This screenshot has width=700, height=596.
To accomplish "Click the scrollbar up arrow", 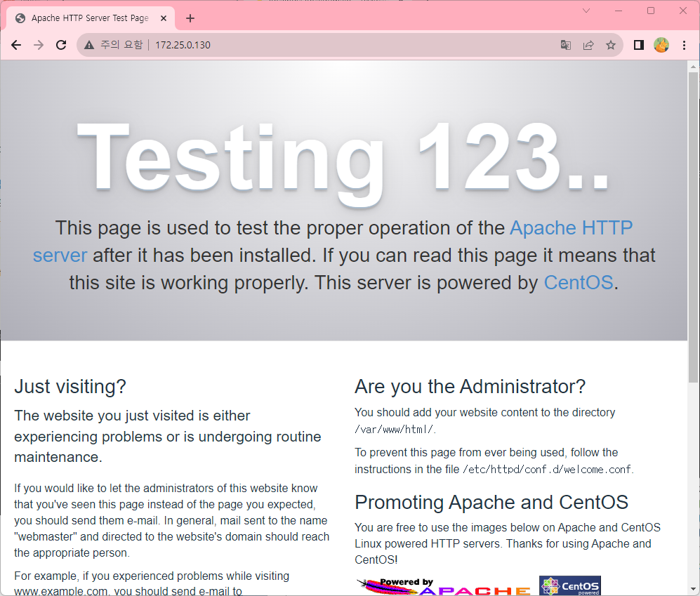I will tap(693, 67).
